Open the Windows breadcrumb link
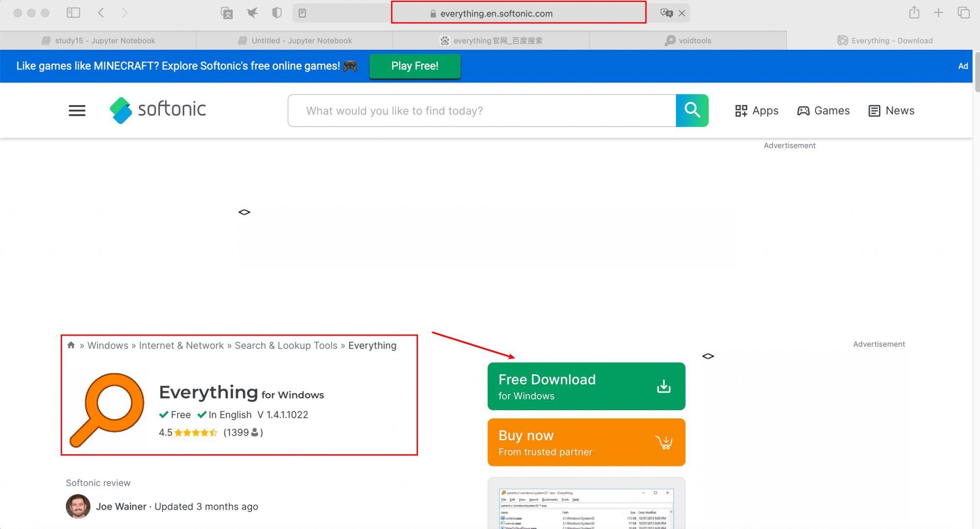The width and height of the screenshot is (980, 529). coord(108,345)
